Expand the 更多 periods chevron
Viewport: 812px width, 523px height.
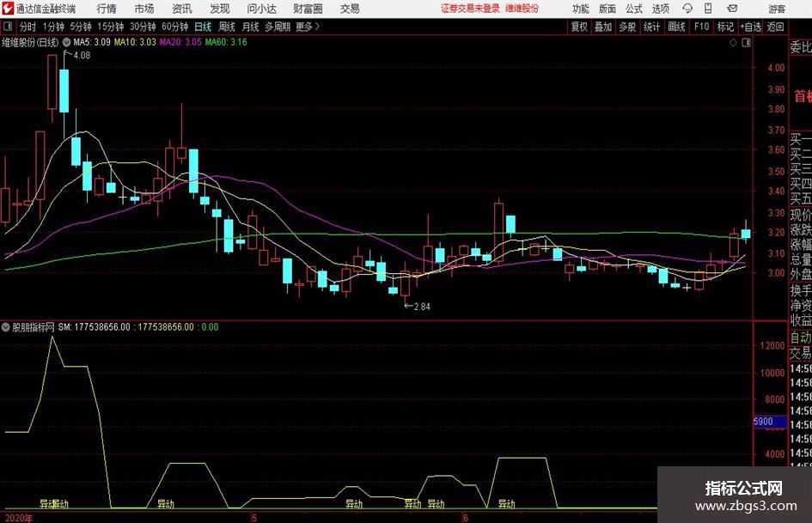click(x=317, y=27)
